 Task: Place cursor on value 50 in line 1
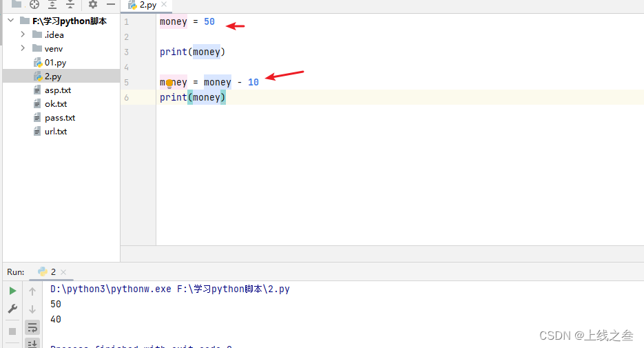pyautogui.click(x=209, y=22)
